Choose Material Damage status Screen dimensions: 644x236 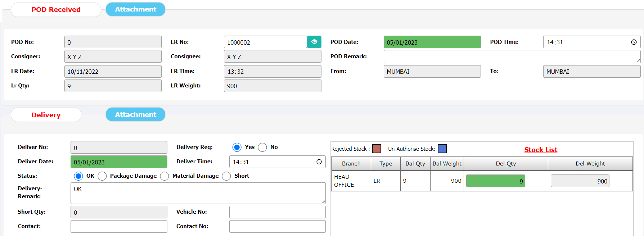point(165,176)
